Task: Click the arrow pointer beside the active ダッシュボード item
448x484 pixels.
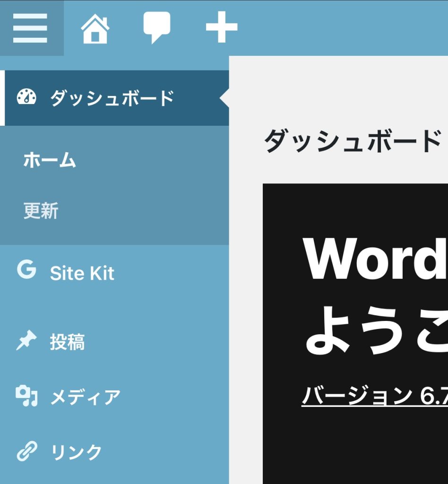Action: point(224,98)
